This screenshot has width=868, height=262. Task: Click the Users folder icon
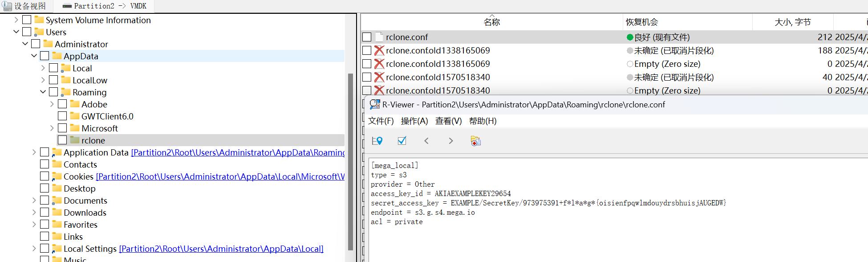pyautogui.click(x=39, y=32)
